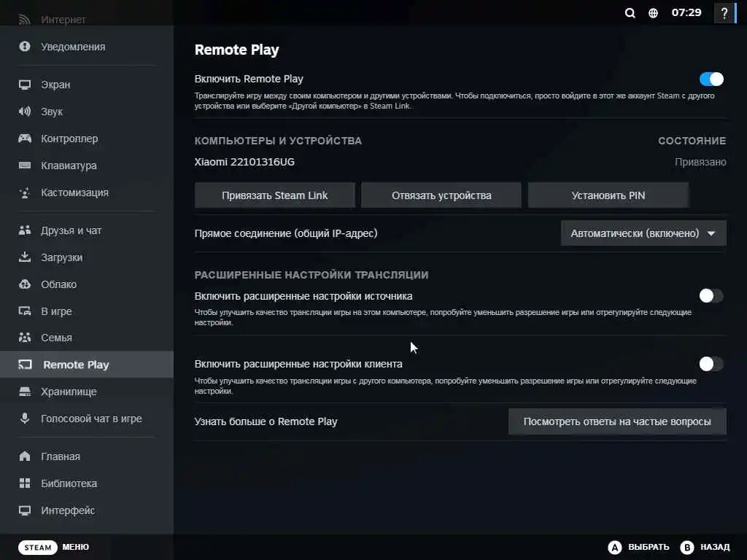Disable the Включить Remote Play switch
The height and width of the screenshot is (560, 747).
click(711, 79)
